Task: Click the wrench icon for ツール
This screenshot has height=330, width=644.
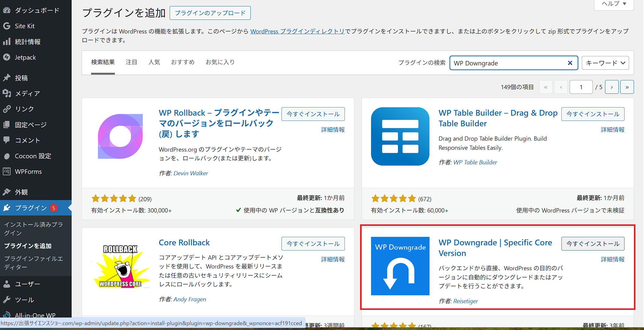Action: click(x=7, y=300)
